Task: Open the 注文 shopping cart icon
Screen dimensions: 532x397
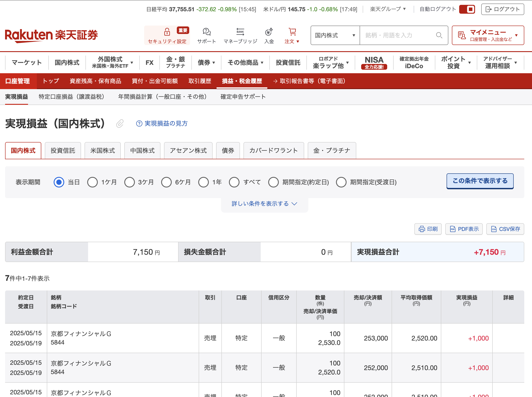Action: pos(292,32)
